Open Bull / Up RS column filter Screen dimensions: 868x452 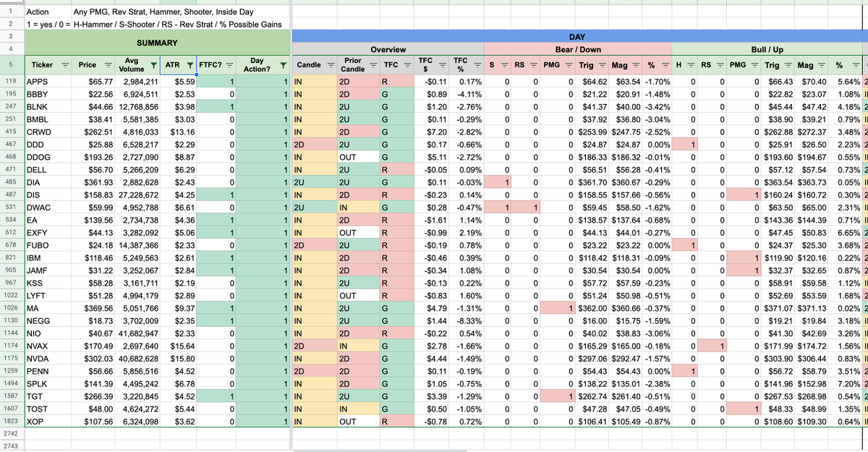pos(720,65)
